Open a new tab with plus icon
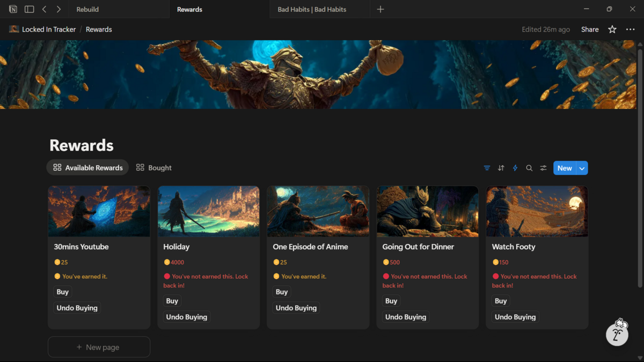The width and height of the screenshot is (644, 362). (x=380, y=9)
